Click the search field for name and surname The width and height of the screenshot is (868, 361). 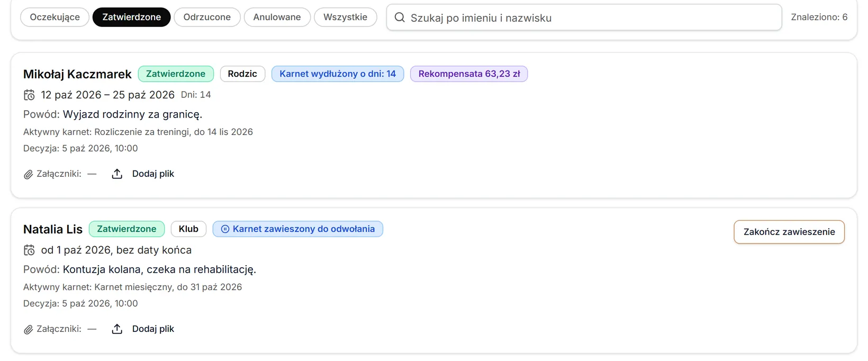pyautogui.click(x=584, y=17)
